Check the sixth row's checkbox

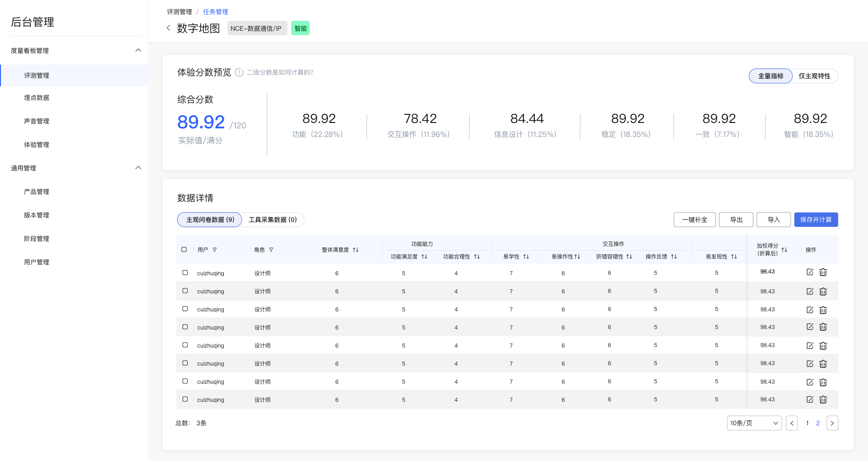(x=185, y=363)
